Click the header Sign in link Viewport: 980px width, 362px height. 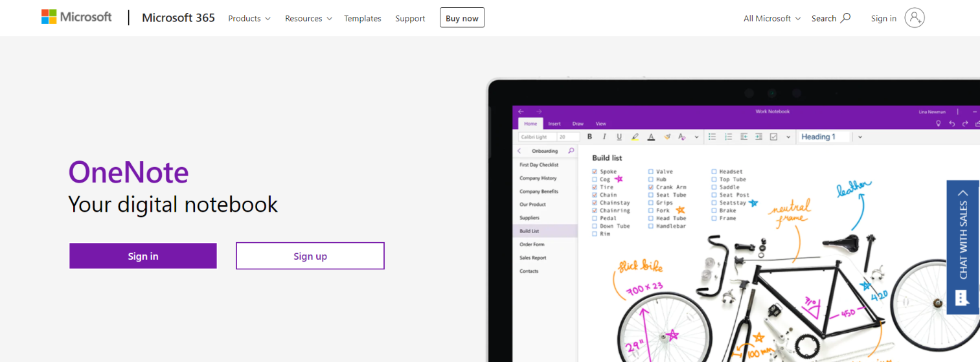pyautogui.click(x=883, y=18)
